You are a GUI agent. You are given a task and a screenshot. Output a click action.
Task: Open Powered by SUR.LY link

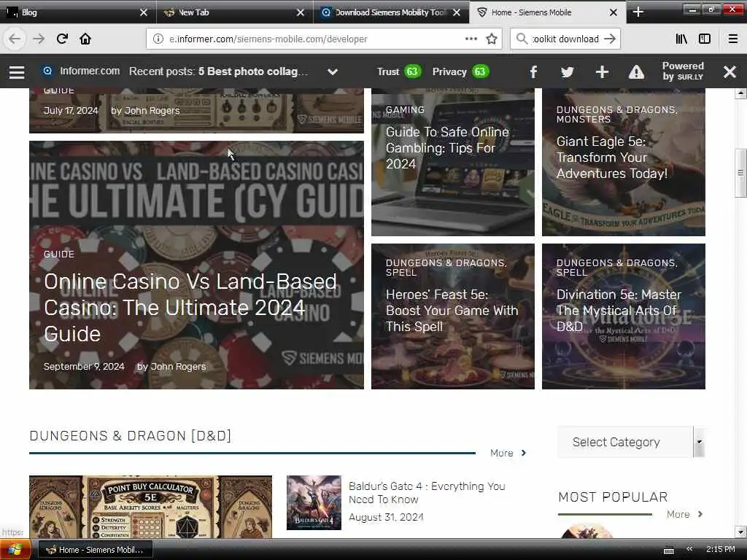(683, 71)
